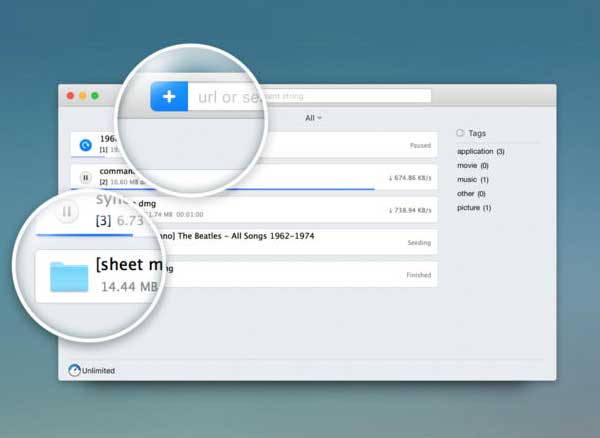Filter by application (3) tag
Screen dimensions: 600x438
[x=481, y=151]
